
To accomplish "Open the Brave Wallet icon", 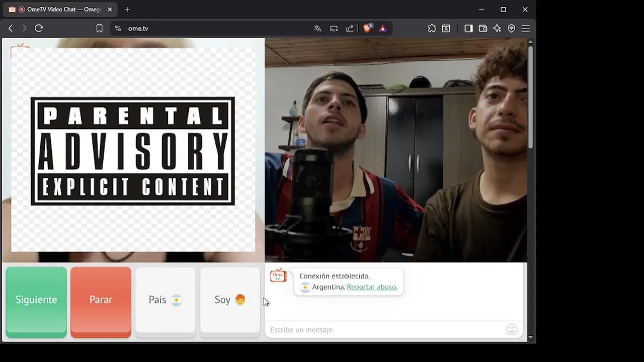I will pos(483,29).
